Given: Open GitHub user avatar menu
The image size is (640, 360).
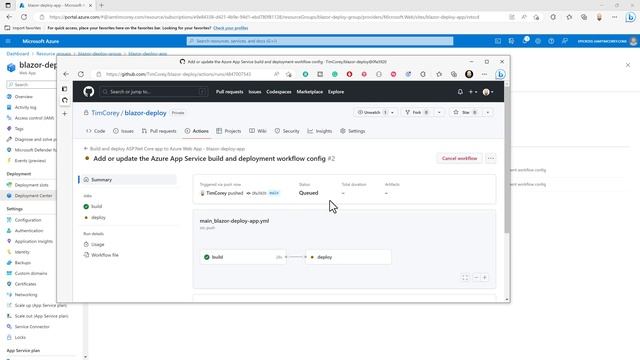Looking at the screenshot, I should [x=488, y=92].
